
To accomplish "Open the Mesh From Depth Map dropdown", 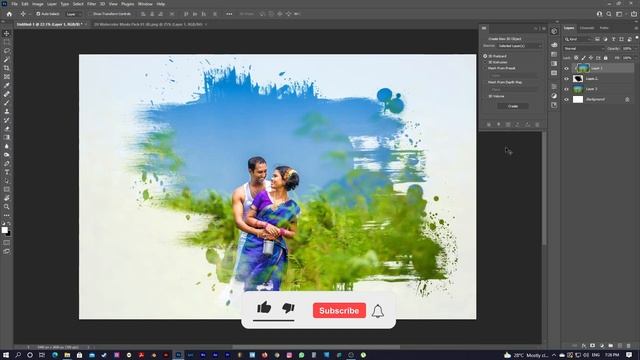I will tap(513, 89).
